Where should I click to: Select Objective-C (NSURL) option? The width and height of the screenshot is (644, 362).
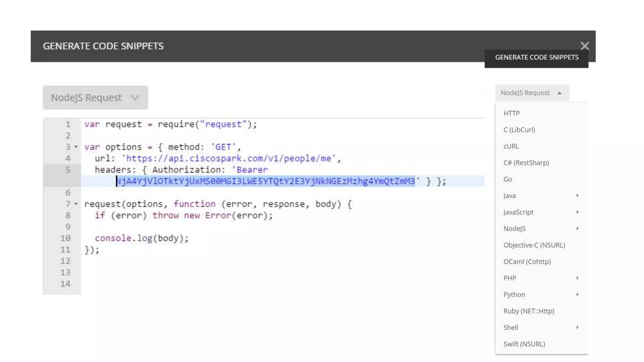534,245
